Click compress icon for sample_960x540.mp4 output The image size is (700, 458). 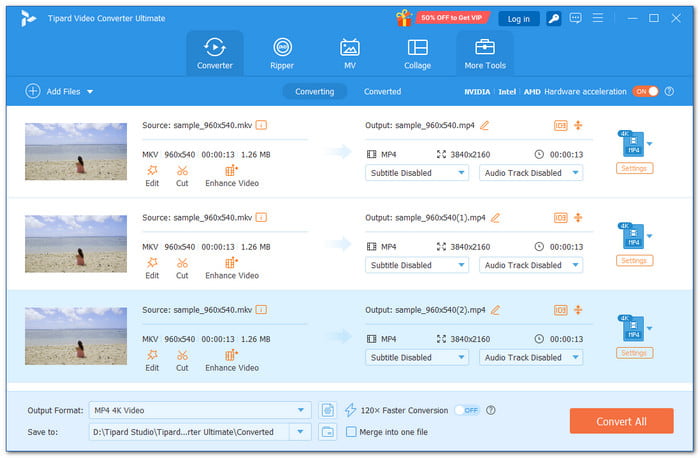click(x=578, y=125)
